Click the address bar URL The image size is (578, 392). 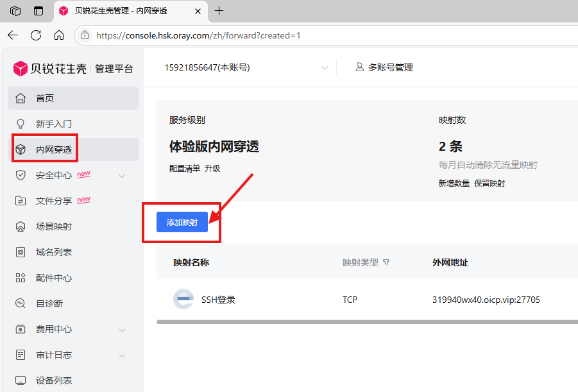coord(198,35)
